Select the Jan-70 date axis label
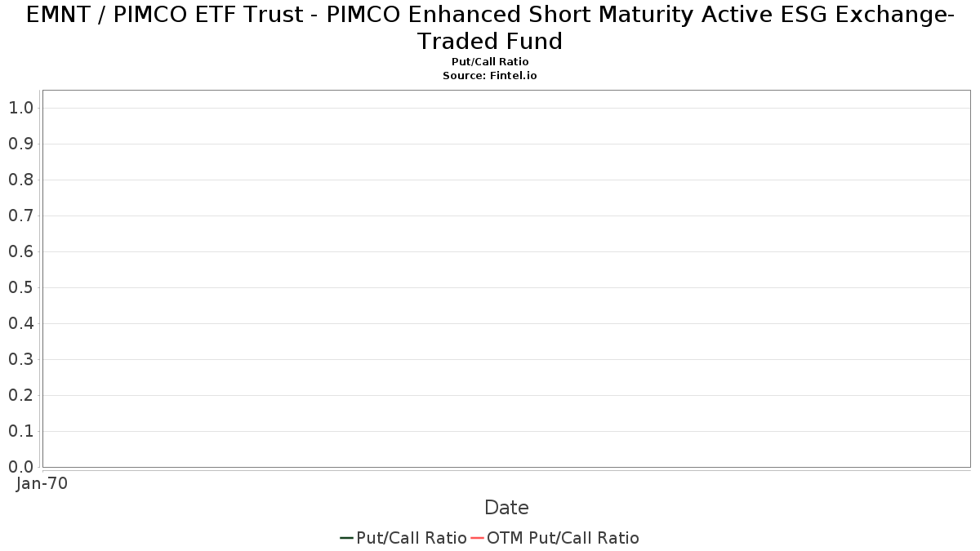Image resolution: width=980 pixels, height=551 pixels. [x=42, y=483]
